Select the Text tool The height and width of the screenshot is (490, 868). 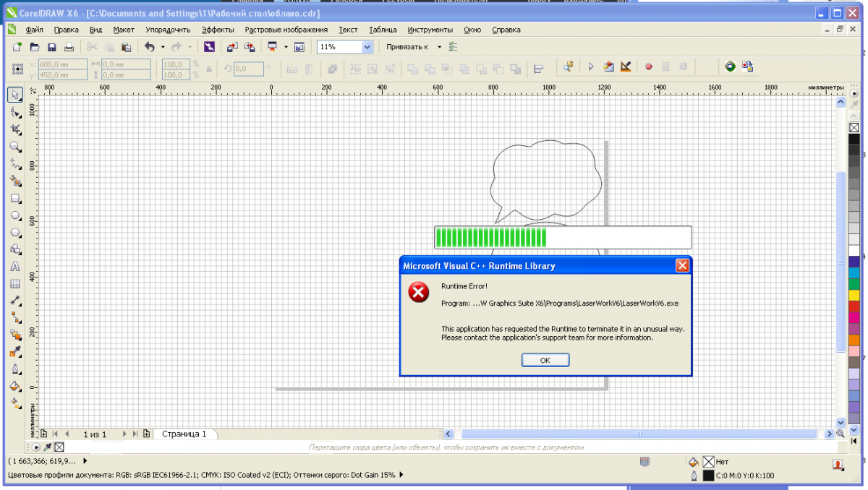click(x=15, y=267)
